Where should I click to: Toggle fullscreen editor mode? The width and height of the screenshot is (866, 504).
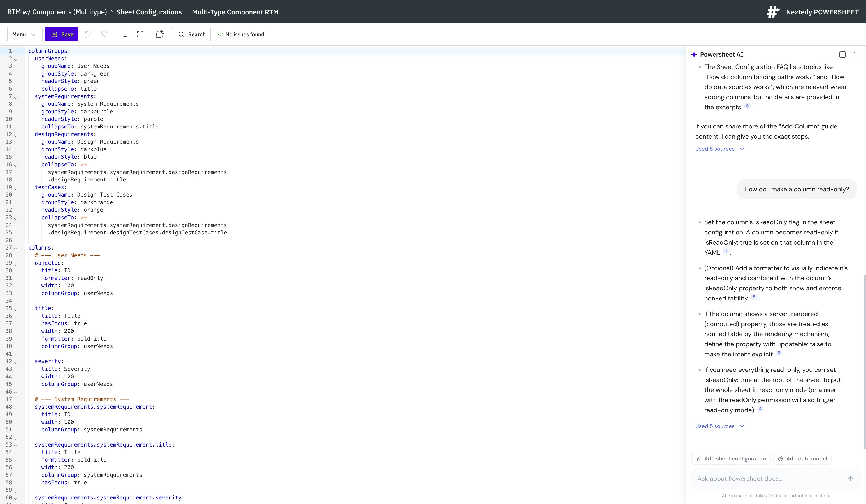pos(140,34)
